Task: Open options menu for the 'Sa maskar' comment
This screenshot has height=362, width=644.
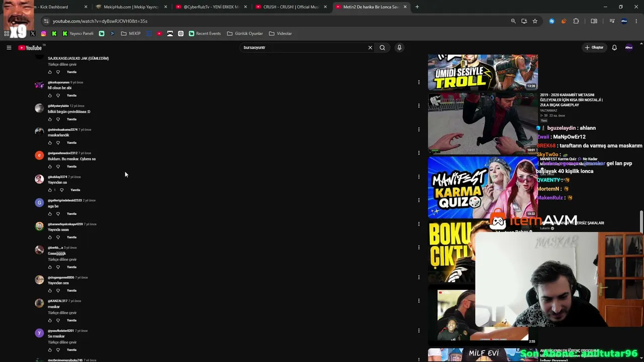Action: point(419,330)
